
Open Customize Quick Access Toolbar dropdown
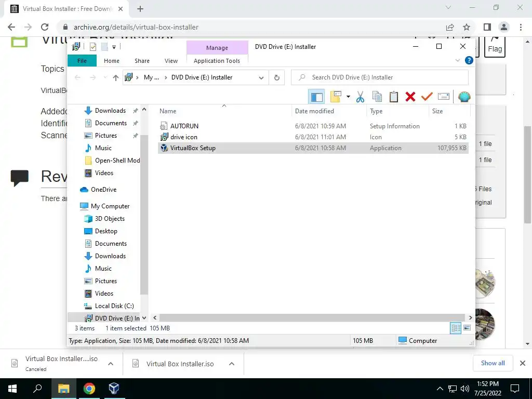click(x=114, y=47)
